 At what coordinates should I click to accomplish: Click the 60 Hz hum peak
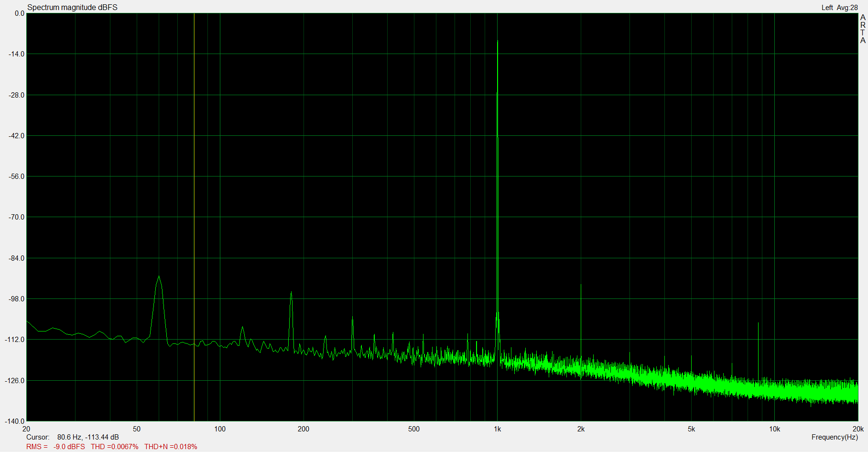point(159,277)
